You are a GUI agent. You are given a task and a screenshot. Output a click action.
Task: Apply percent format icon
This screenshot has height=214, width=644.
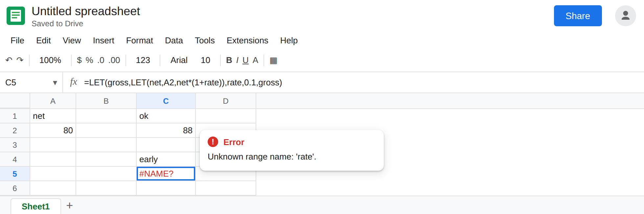(89, 60)
